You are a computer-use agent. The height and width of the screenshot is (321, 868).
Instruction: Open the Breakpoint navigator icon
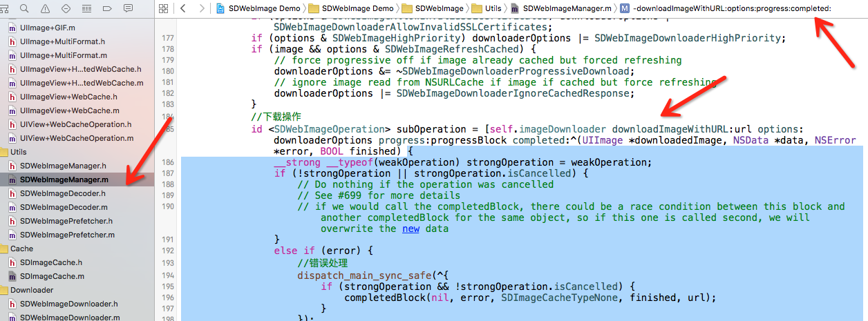107,8
